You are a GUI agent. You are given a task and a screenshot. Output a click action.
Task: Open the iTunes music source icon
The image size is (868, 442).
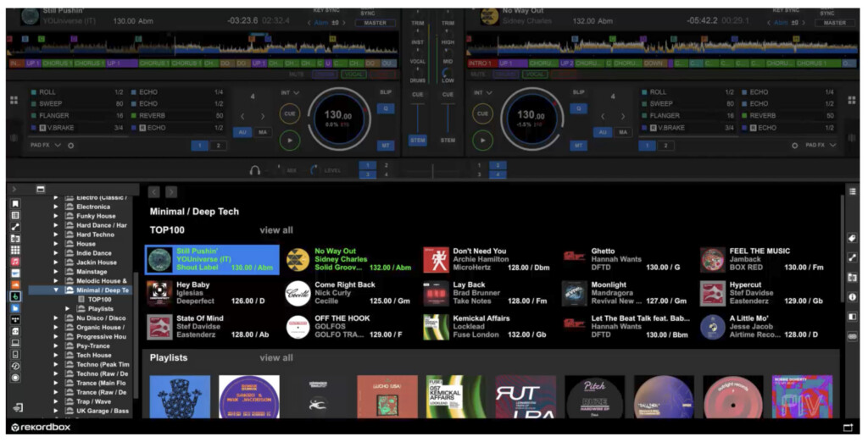pyautogui.click(x=15, y=261)
